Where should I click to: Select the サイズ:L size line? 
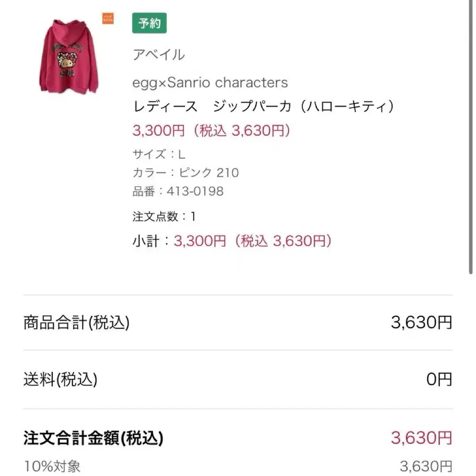coord(159,154)
